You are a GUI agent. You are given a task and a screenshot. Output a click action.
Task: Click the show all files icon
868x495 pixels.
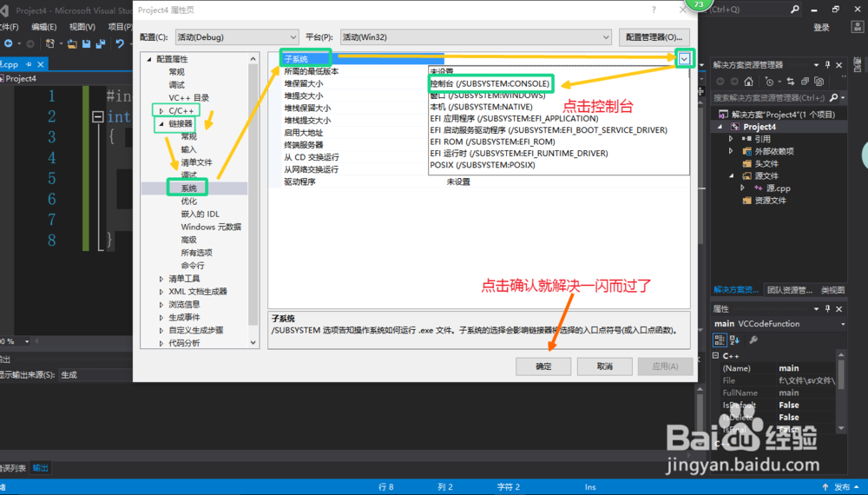pos(819,82)
